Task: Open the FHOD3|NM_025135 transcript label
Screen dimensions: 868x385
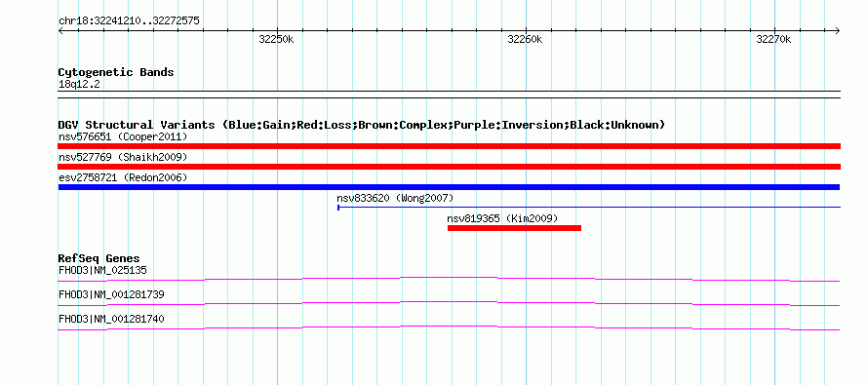Action: point(102,271)
